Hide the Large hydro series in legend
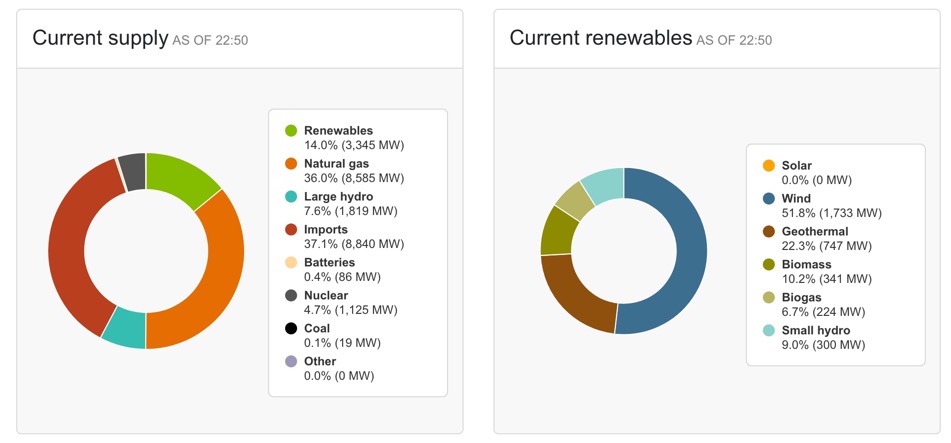951x443 pixels. (338, 197)
